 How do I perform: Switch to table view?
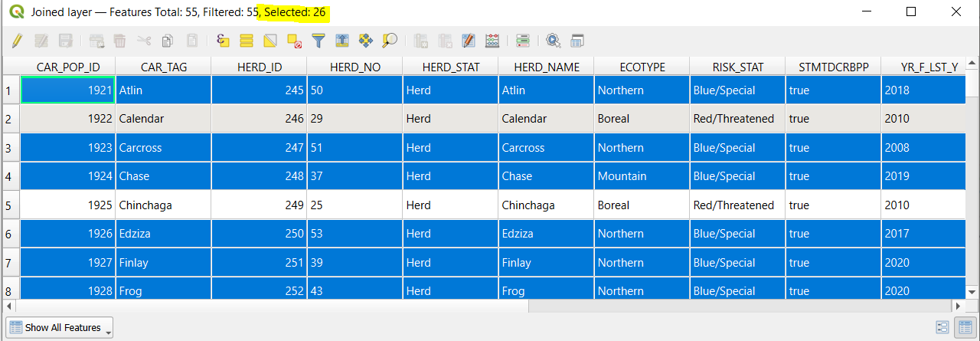pos(965,327)
